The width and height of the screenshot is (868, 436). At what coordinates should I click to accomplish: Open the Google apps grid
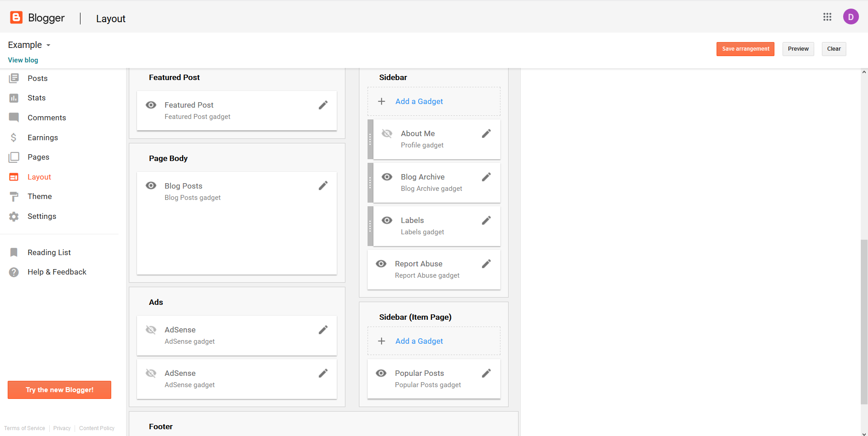(827, 17)
